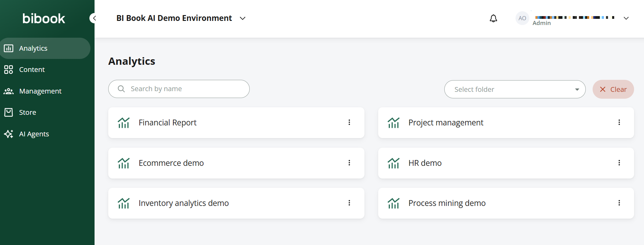
Task: Open the three-dot menu for Process mining demo
Action: pyautogui.click(x=619, y=203)
